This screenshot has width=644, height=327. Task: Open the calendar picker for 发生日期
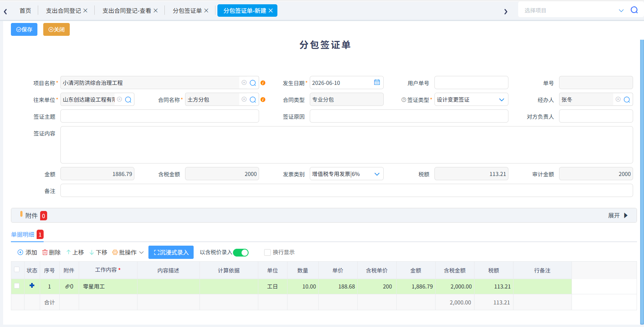click(377, 83)
